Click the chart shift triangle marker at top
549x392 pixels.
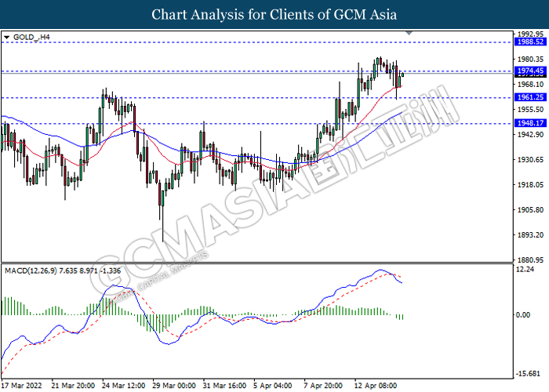pyautogui.click(x=409, y=33)
